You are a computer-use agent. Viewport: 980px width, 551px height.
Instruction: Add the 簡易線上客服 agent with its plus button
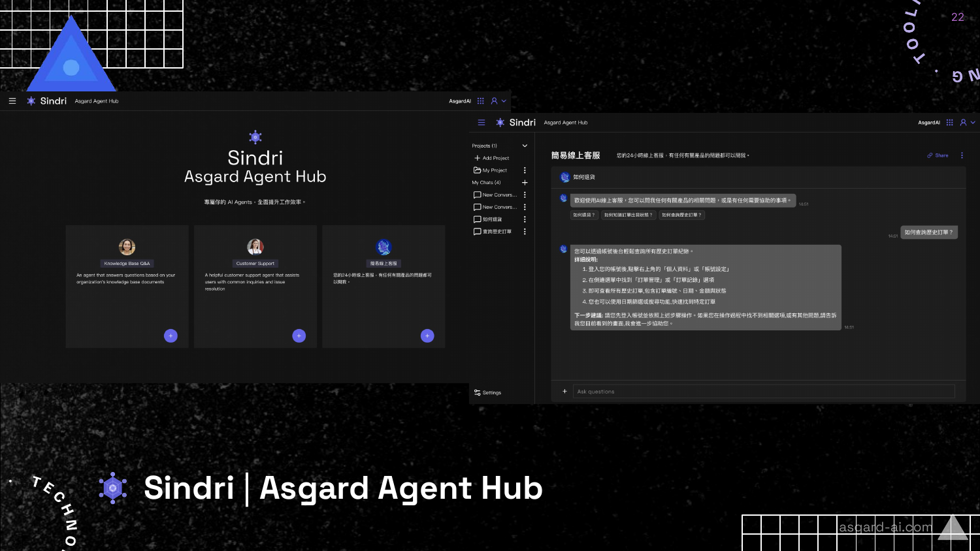tap(427, 336)
